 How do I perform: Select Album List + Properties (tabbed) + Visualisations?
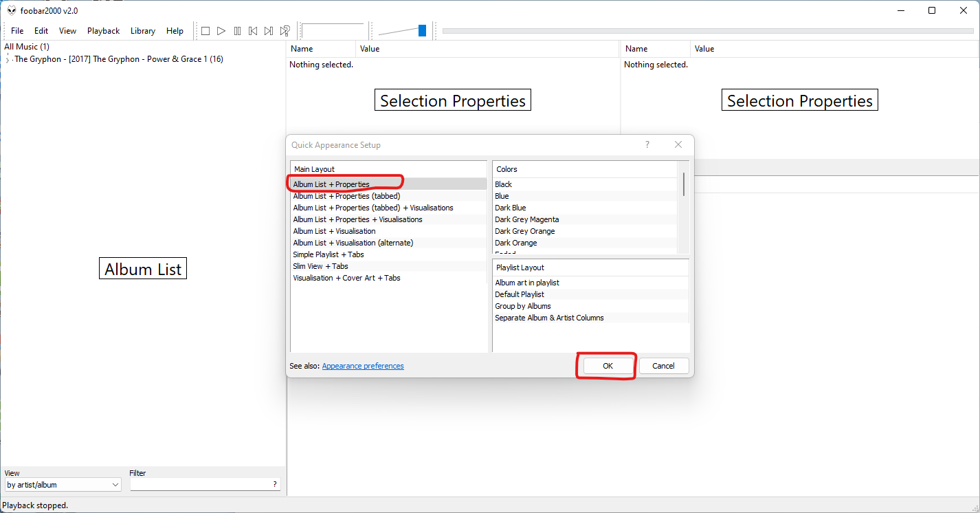click(388, 208)
